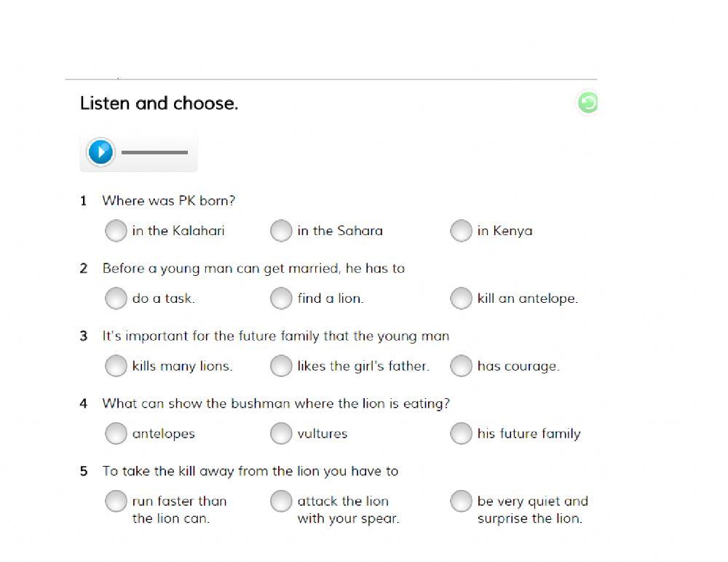Select "do a task." answer
This screenshot has height=562, width=728.
coord(116,298)
